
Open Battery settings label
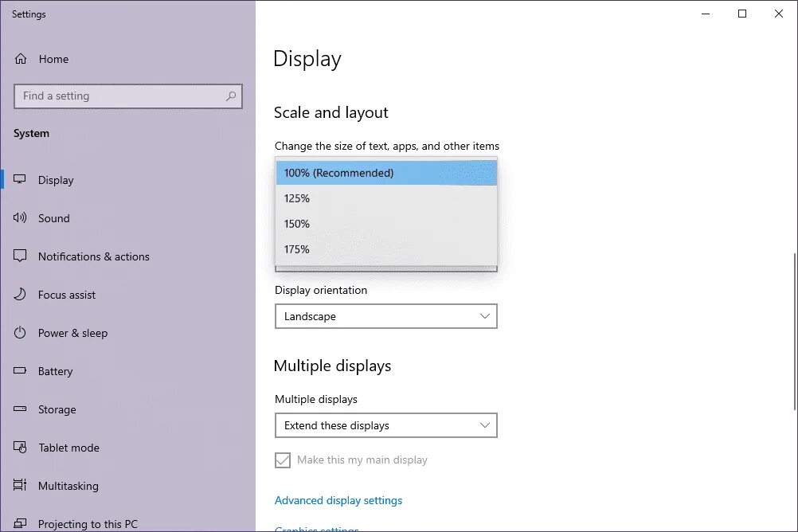pos(56,371)
